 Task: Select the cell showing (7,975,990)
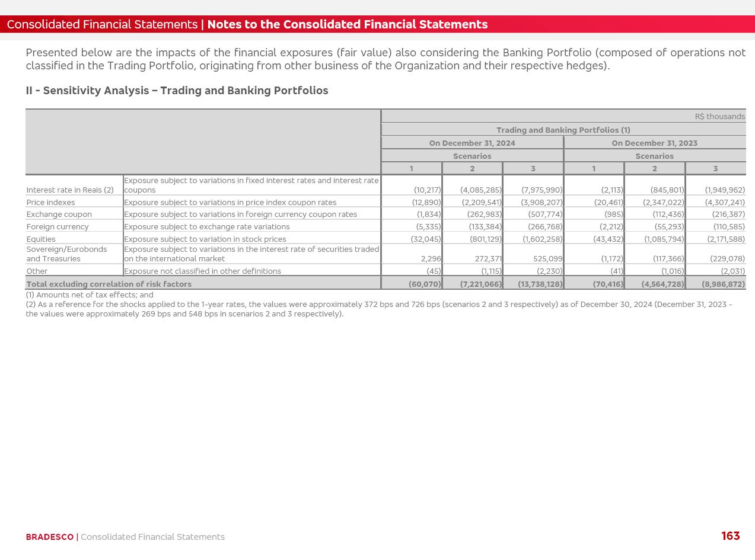point(541,190)
